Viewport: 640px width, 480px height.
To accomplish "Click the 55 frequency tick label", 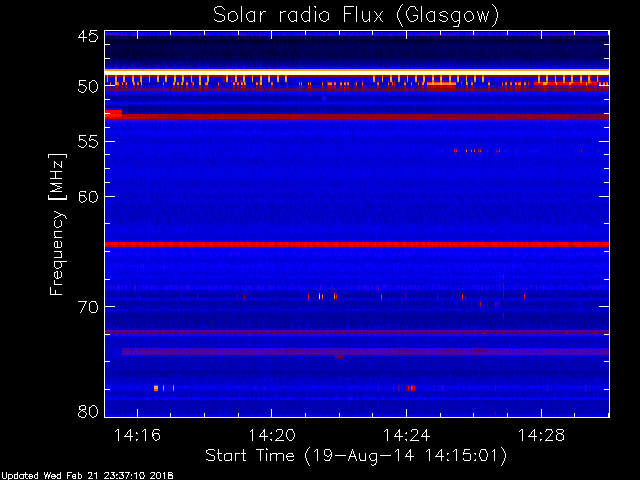I will tap(88, 142).
